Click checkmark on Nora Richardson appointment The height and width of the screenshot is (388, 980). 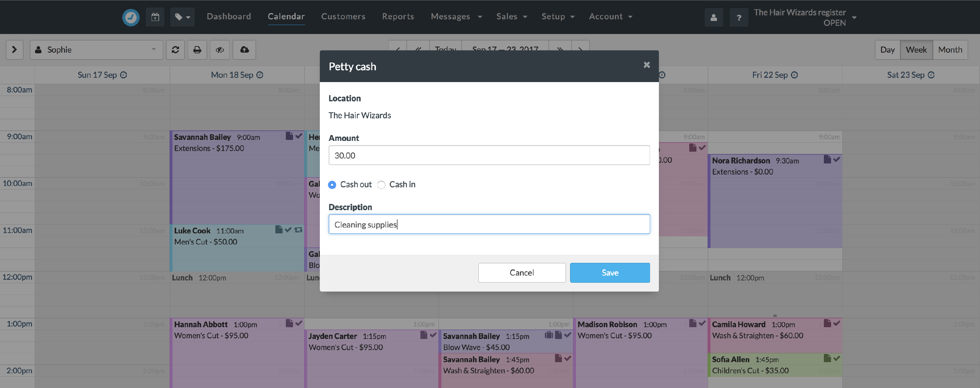coord(837,160)
